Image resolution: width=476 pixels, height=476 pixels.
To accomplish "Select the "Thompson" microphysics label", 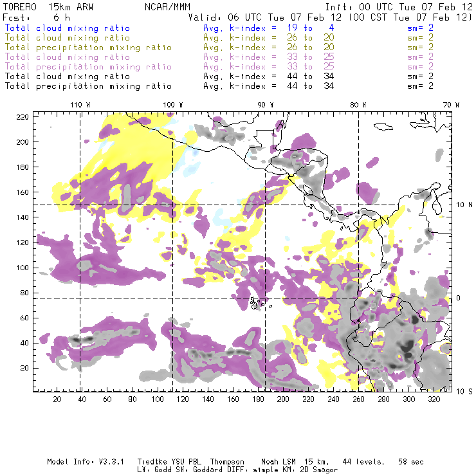I will pyautogui.click(x=227, y=462).
